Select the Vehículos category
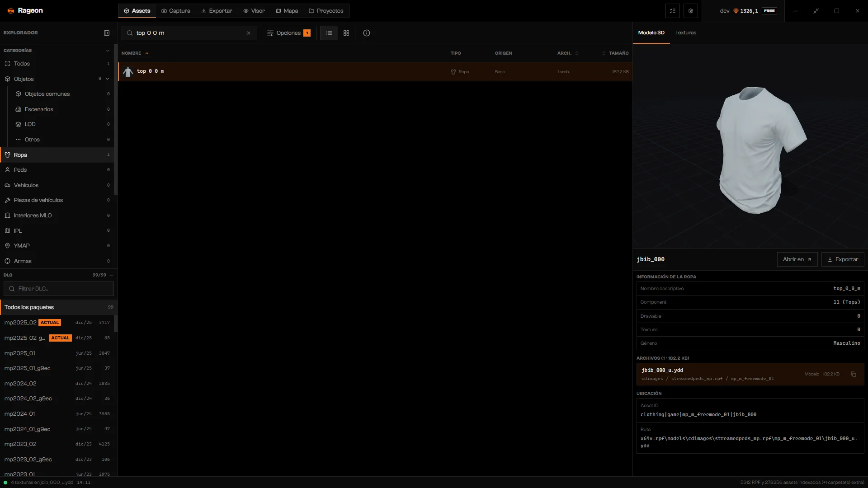The width and height of the screenshot is (868, 488). pos(57,185)
